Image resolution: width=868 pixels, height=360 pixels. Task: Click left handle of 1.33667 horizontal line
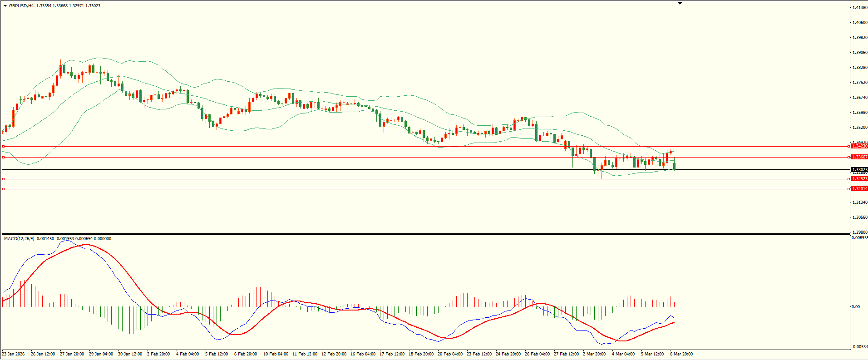pyautogui.click(x=4, y=157)
